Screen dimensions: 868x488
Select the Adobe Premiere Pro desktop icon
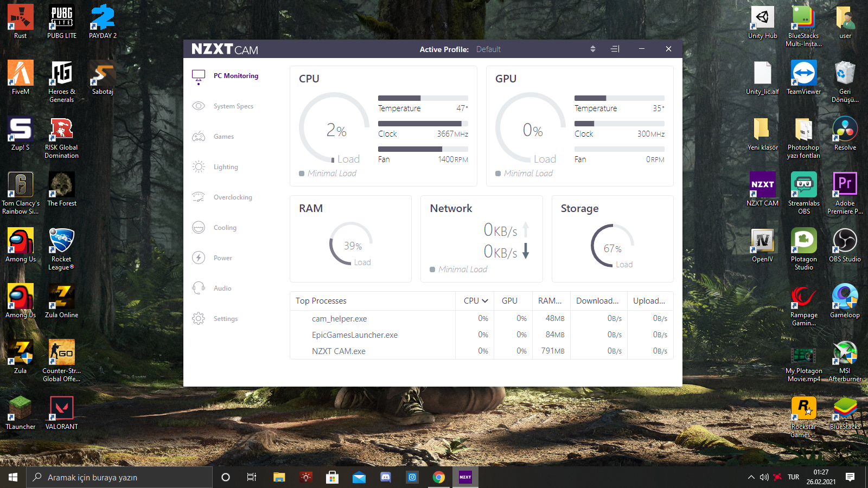[x=845, y=193]
